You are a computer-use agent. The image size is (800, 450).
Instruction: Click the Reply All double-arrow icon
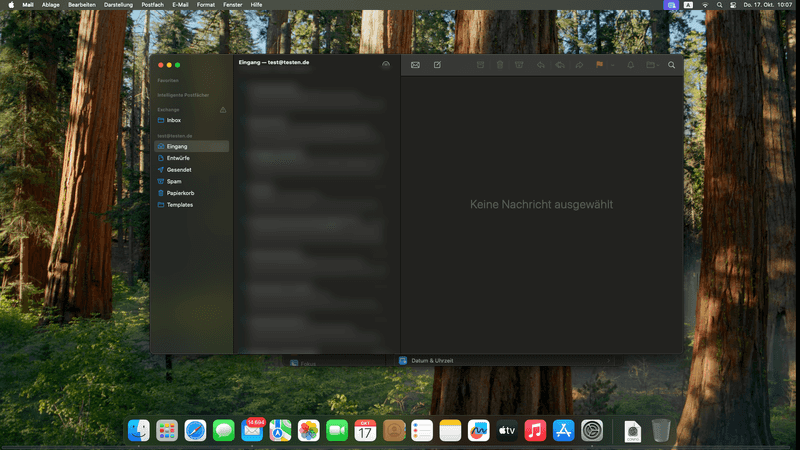[x=560, y=65]
